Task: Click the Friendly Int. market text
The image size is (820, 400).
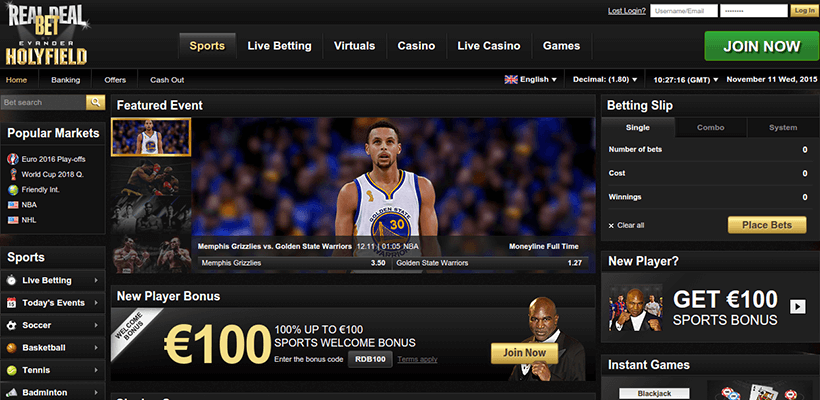Action: [x=40, y=189]
